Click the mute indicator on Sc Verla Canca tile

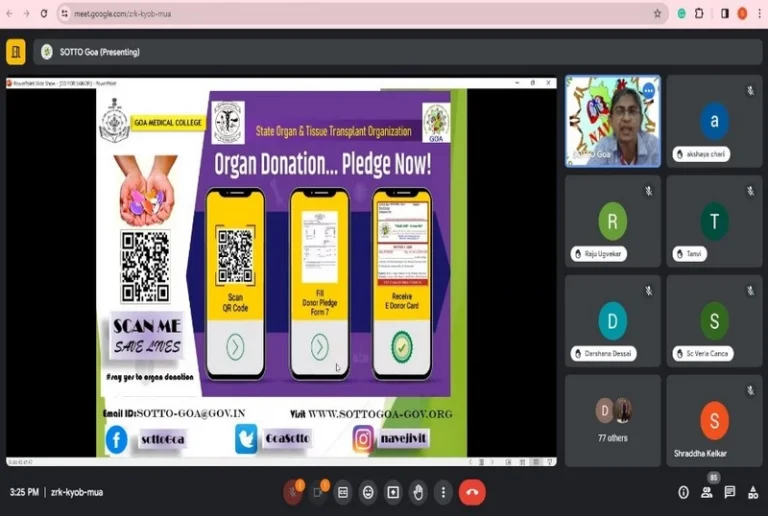tap(750, 291)
